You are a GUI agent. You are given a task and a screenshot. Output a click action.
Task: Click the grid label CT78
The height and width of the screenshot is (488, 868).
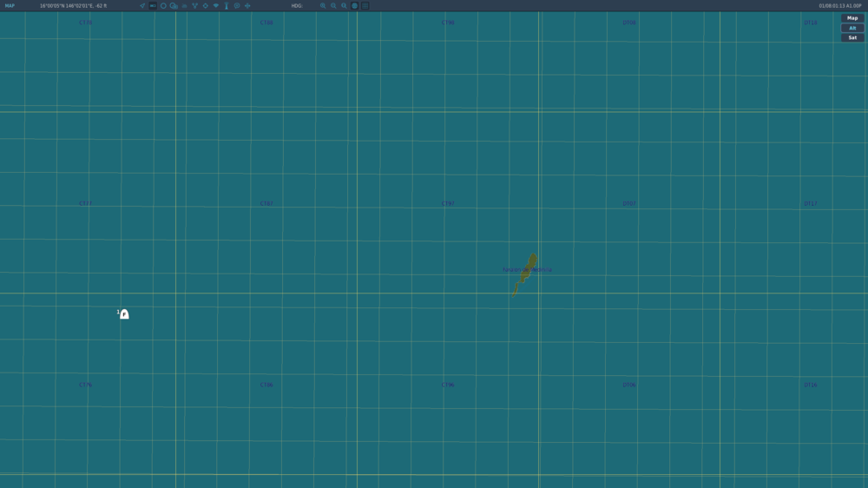click(x=86, y=23)
